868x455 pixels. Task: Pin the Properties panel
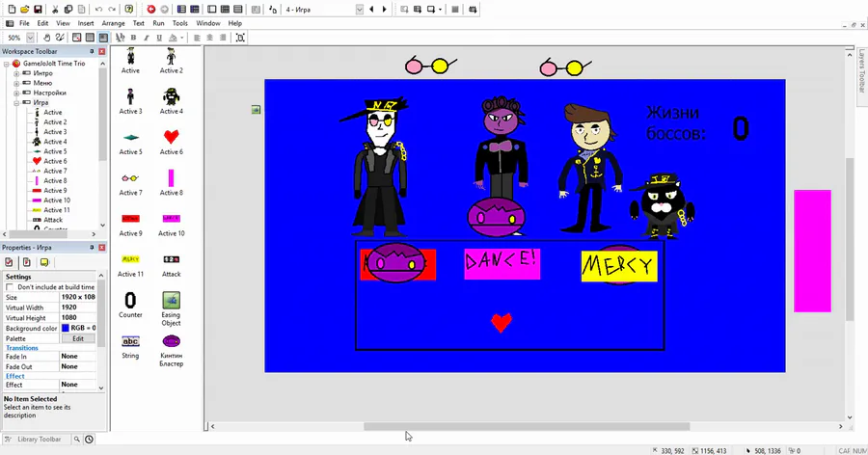pos(92,248)
